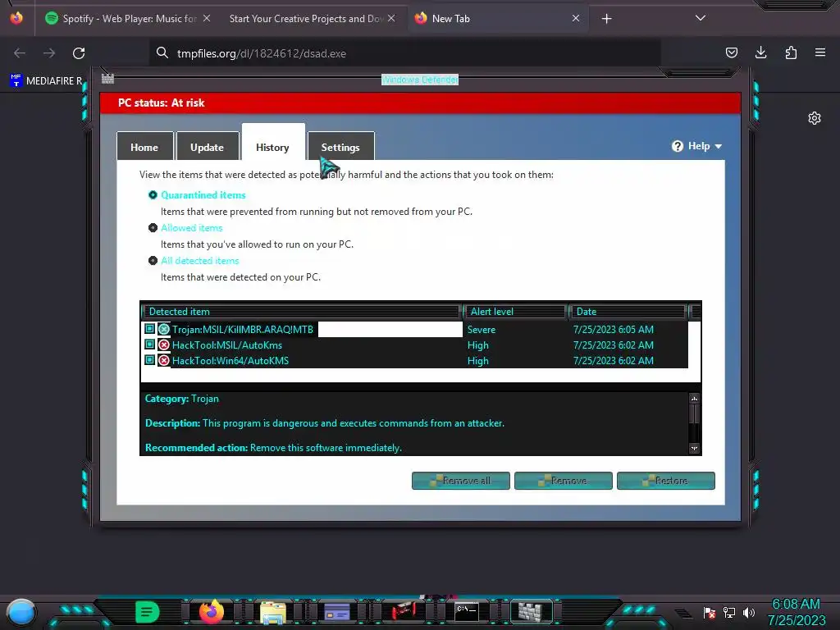Open volume speaker tray icon
Viewport: 840px width, 630px height.
tap(749, 612)
